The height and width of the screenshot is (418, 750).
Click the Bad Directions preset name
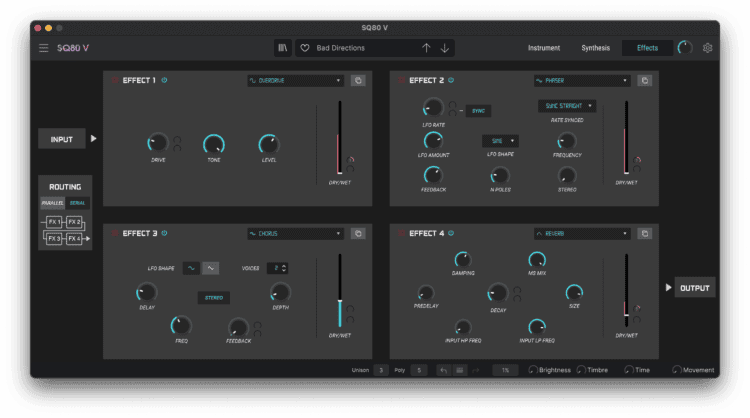(x=341, y=48)
